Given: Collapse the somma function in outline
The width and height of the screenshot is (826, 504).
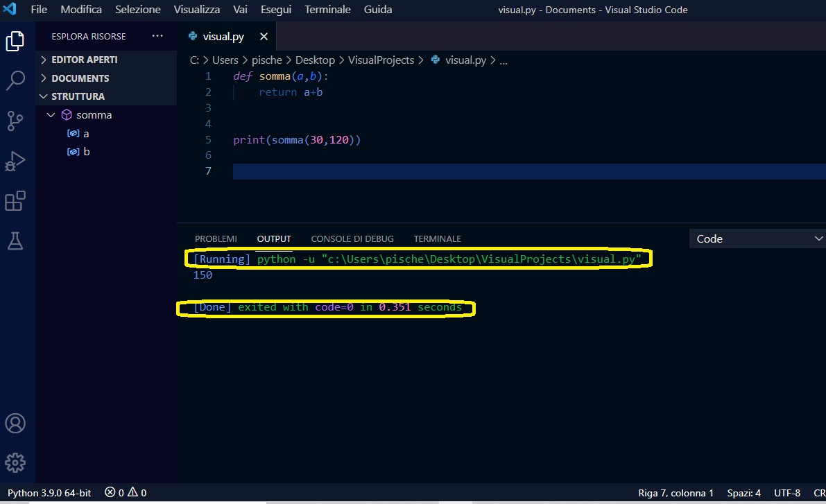Looking at the screenshot, I should (x=51, y=115).
